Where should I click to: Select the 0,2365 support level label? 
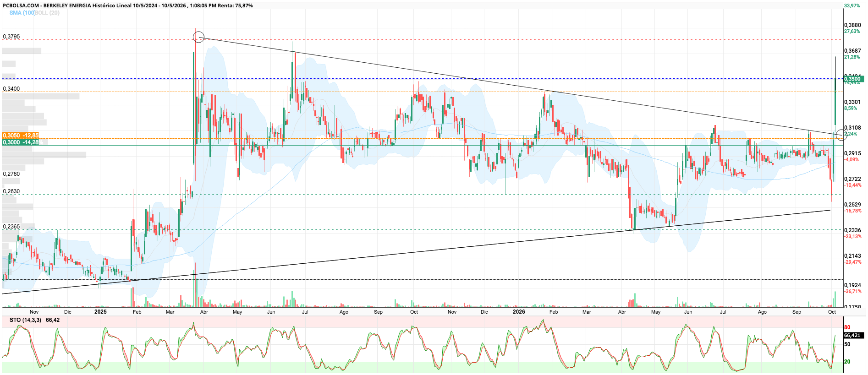(11, 227)
